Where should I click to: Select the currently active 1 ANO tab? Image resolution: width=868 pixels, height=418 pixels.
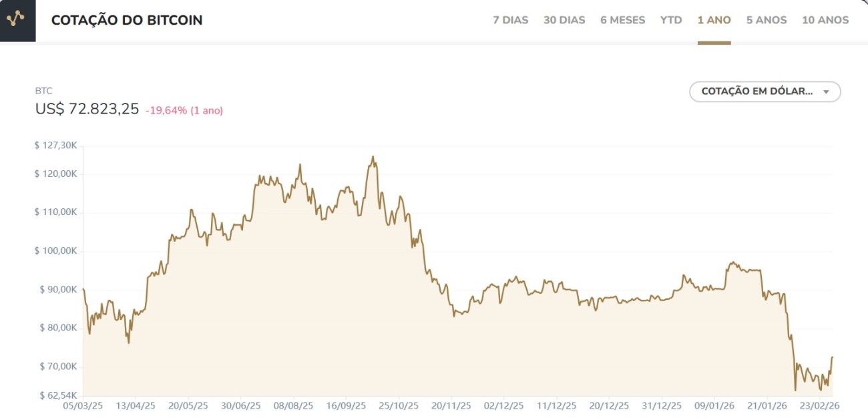click(713, 20)
